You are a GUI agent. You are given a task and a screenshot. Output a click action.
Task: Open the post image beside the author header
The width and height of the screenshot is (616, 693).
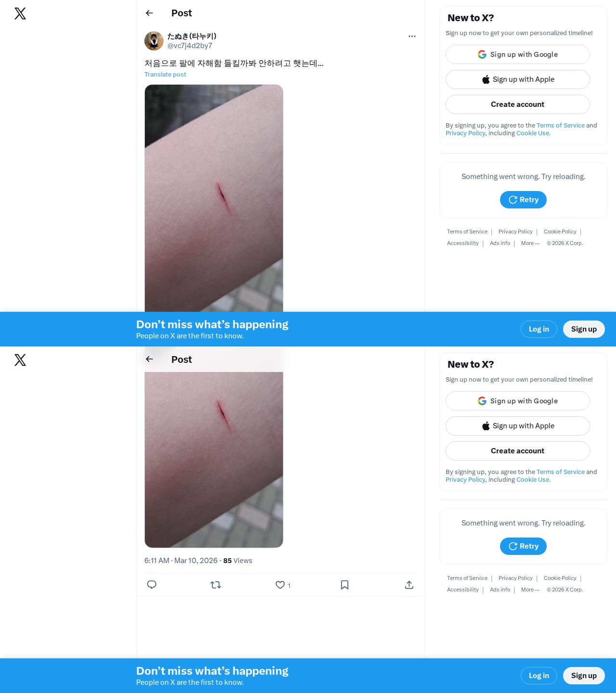214,198
